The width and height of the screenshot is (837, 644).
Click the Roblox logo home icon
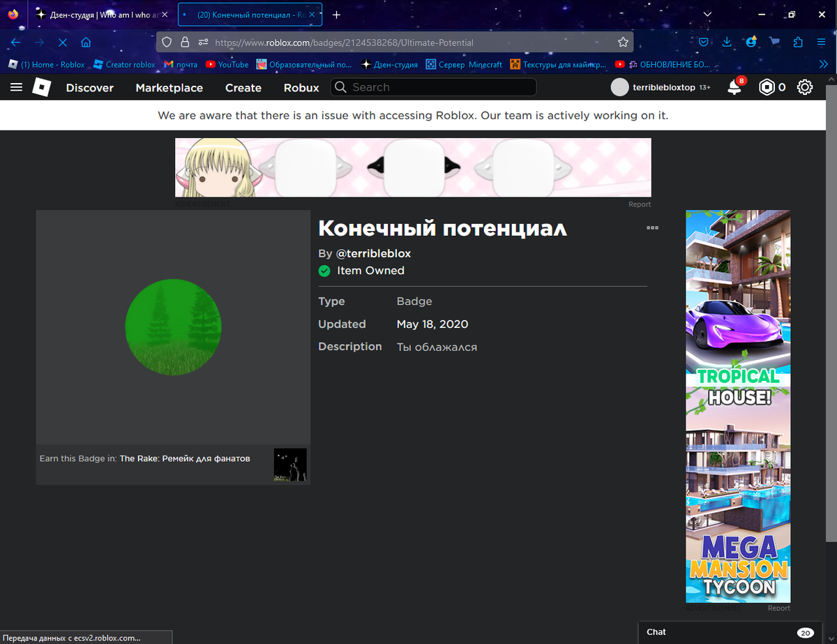(42, 87)
